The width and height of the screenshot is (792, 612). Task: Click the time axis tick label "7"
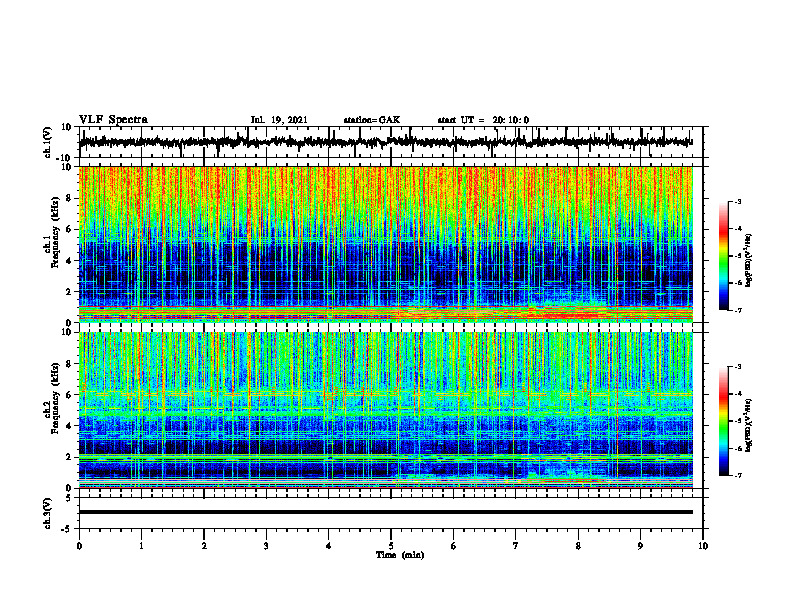(516, 546)
